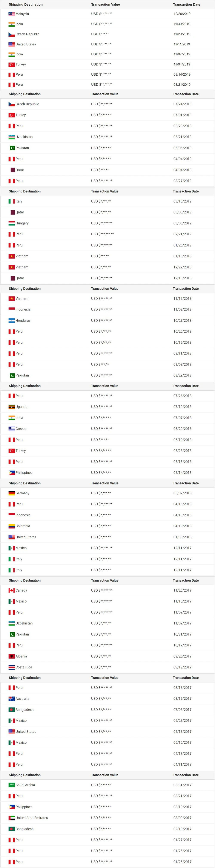Select the Hungary flag icon
This screenshot has width=215, height=868.
coord(11,223)
